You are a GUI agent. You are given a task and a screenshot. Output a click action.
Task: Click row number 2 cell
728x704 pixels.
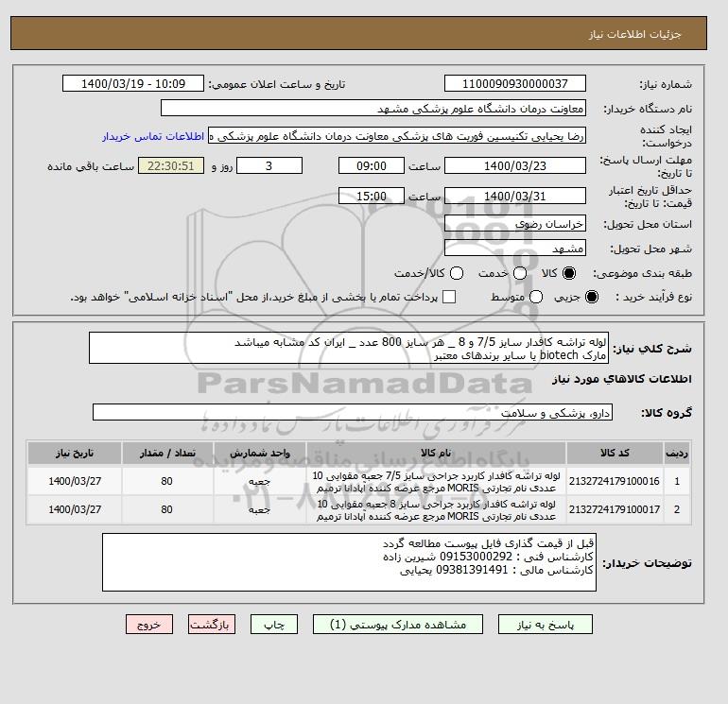[676, 509]
